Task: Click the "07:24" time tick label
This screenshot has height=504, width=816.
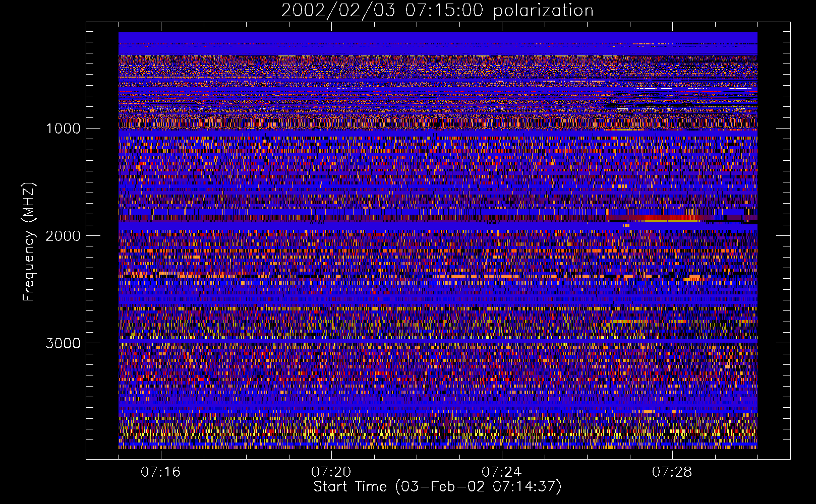Action: tap(502, 472)
